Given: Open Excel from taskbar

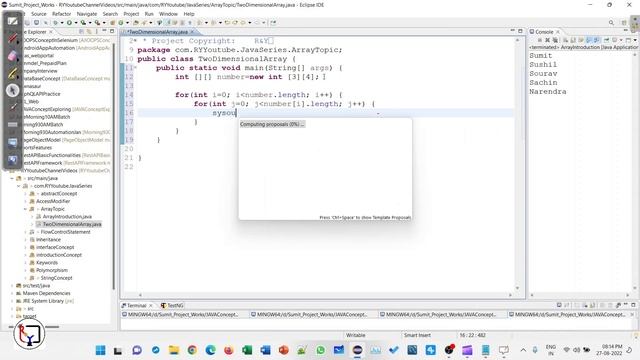Looking at the screenshot, I should tap(247, 350).
